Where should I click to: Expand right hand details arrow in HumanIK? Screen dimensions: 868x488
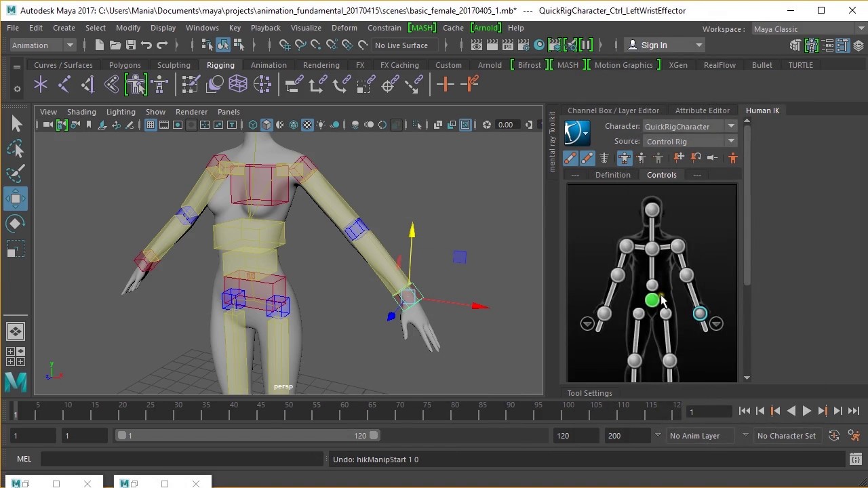(x=587, y=323)
